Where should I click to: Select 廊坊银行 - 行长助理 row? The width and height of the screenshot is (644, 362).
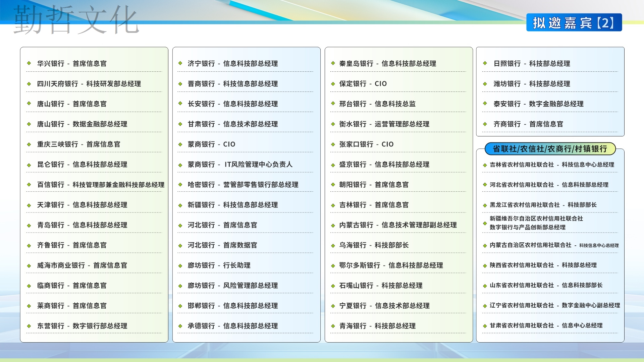(219, 265)
